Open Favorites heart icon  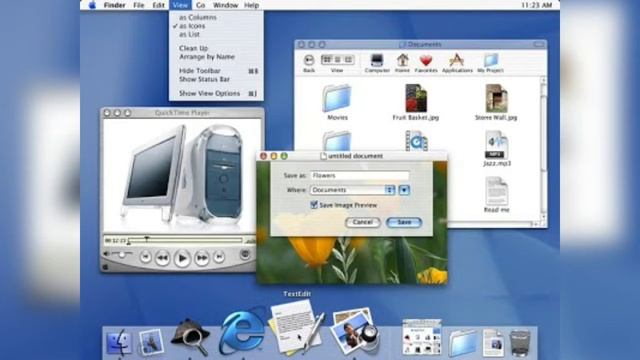426,63
